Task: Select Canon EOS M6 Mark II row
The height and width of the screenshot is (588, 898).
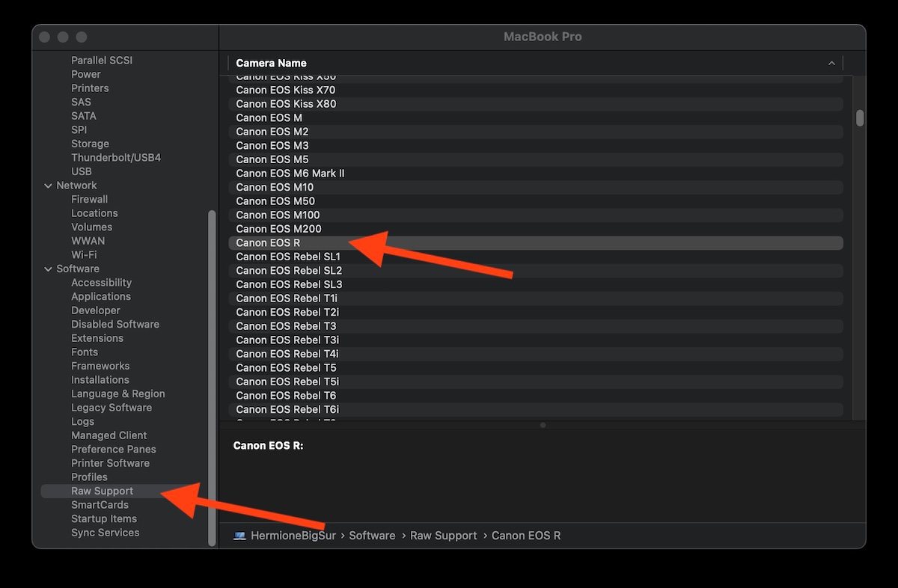Action: (536, 174)
